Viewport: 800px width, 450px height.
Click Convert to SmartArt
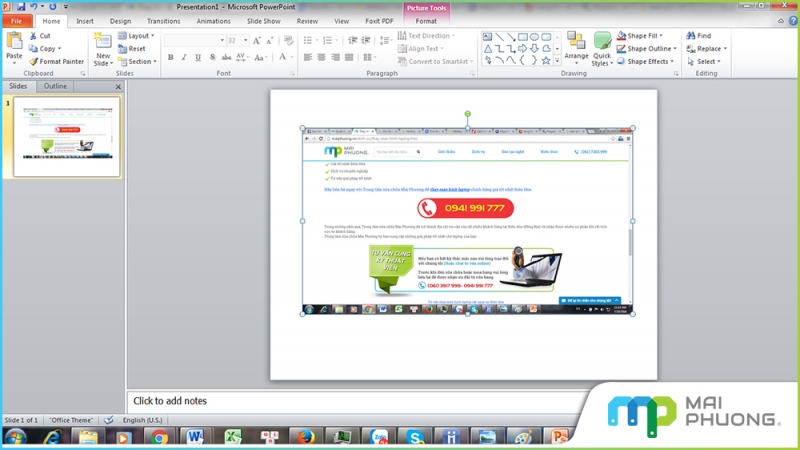point(435,61)
